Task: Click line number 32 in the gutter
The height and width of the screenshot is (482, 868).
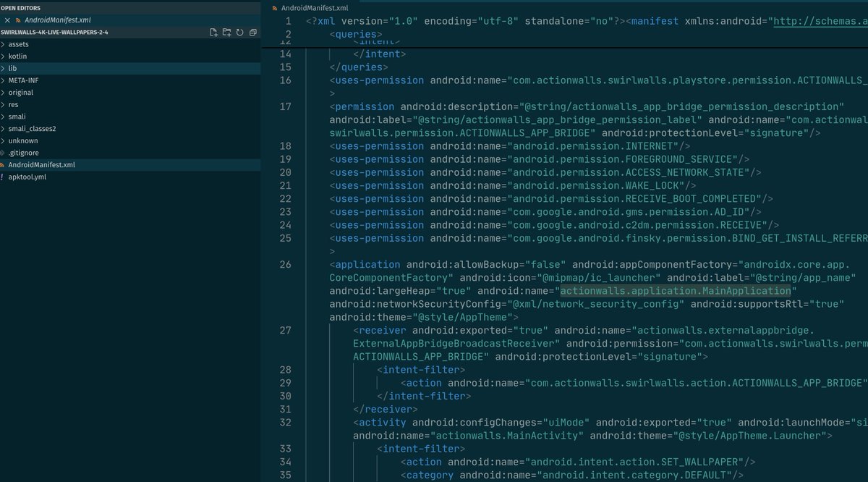Action: point(285,423)
